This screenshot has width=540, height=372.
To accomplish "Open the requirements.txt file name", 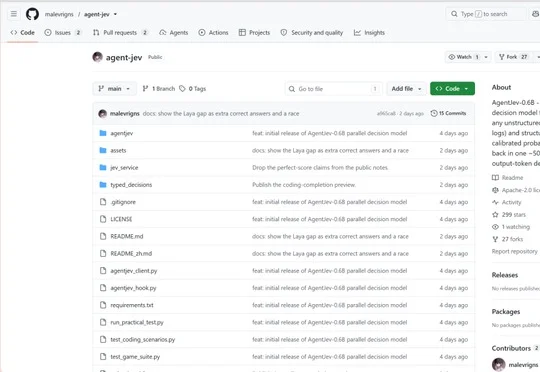I will point(132,305).
